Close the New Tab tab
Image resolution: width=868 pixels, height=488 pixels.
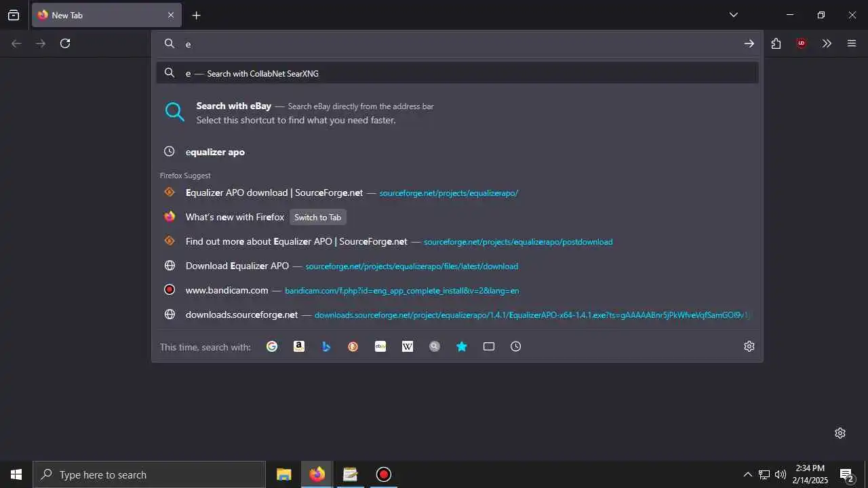[171, 15]
